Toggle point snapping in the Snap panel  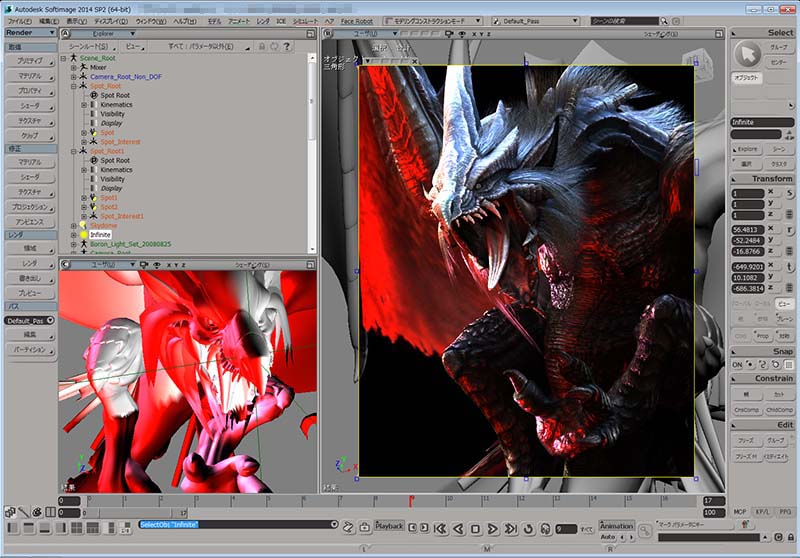(x=749, y=365)
